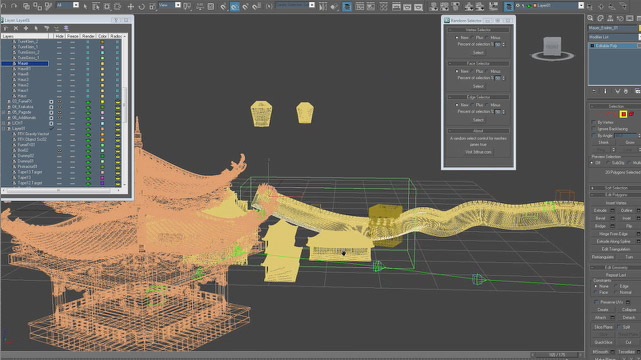Screen dimensions: 641x360
Task: Click Create New Layer in Layer dialog
Action: point(6,28)
